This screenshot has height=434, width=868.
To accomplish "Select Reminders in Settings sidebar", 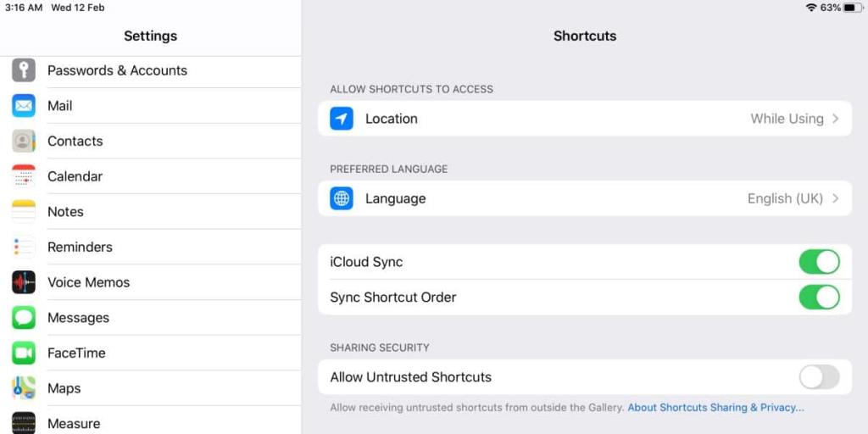I will pyautogui.click(x=80, y=248).
